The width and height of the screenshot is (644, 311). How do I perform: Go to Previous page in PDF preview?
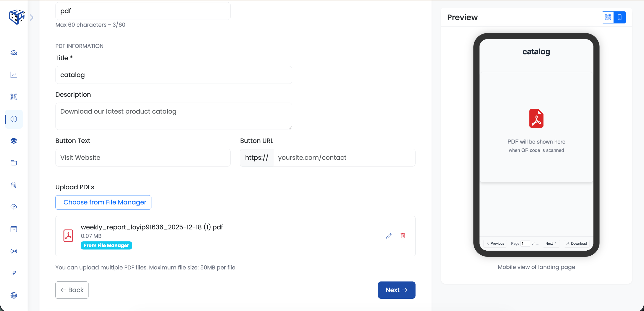495,243
